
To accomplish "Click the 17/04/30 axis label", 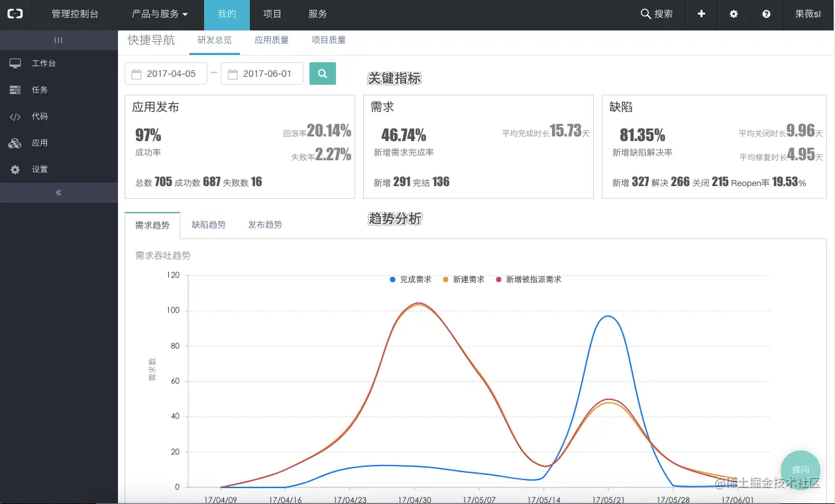I will coord(415,499).
